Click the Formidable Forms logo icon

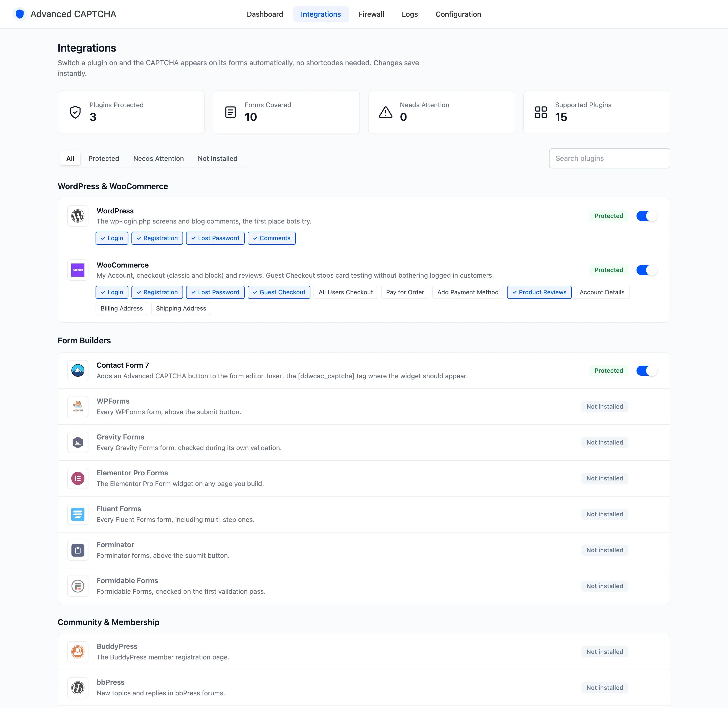(78, 586)
